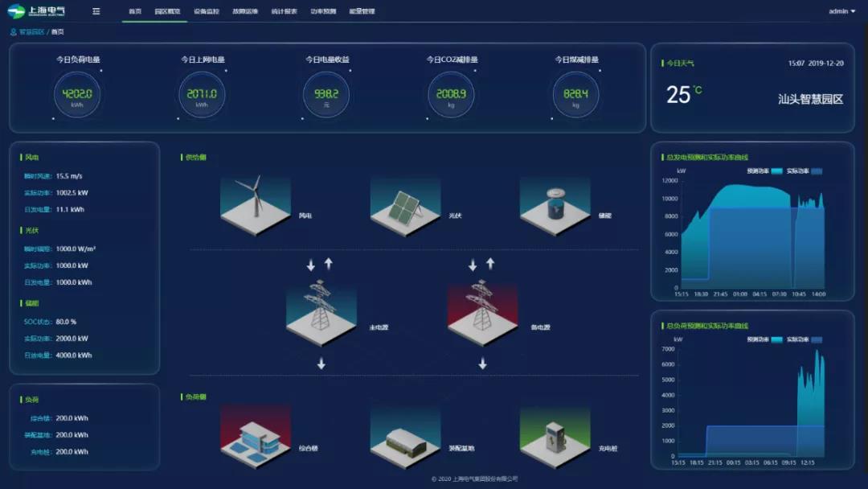Click the wind daily energy 11.1 kWh
Viewport: 868px width, 489px height.
(70, 209)
